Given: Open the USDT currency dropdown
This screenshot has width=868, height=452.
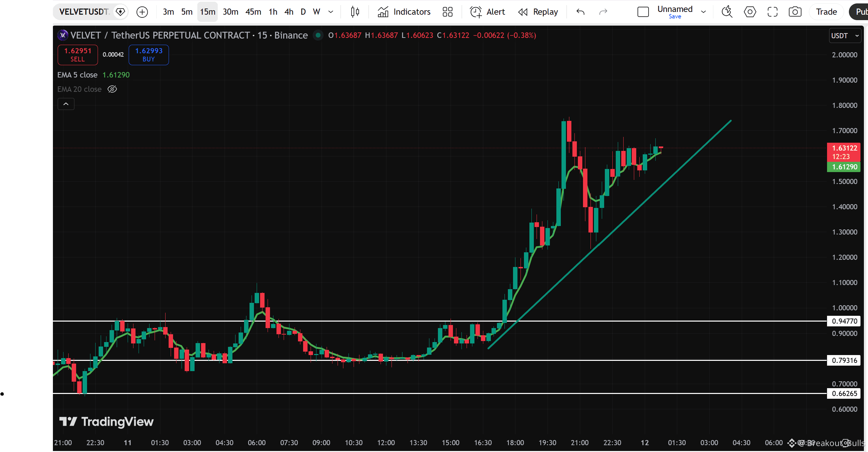Looking at the screenshot, I should tap(845, 36).
